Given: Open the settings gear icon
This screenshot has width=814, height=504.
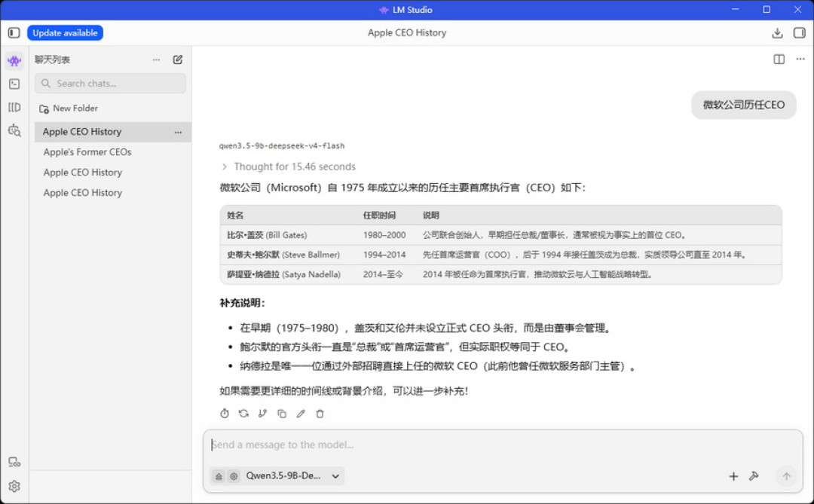Looking at the screenshot, I should [14, 486].
